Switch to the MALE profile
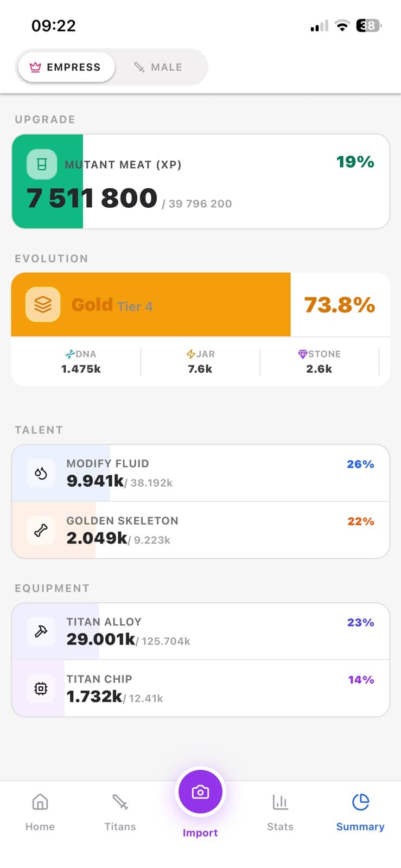 (x=158, y=67)
